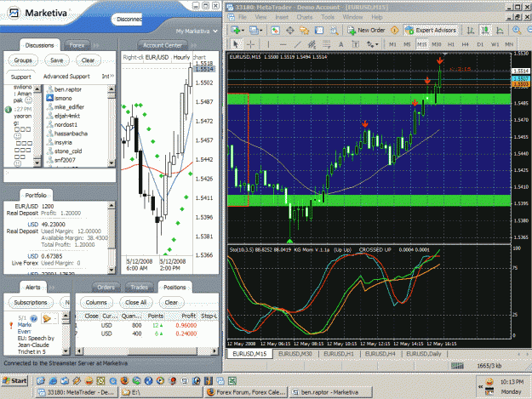
Task: Open Profiles icon in MetaTrader toolbar
Action: coord(255,30)
